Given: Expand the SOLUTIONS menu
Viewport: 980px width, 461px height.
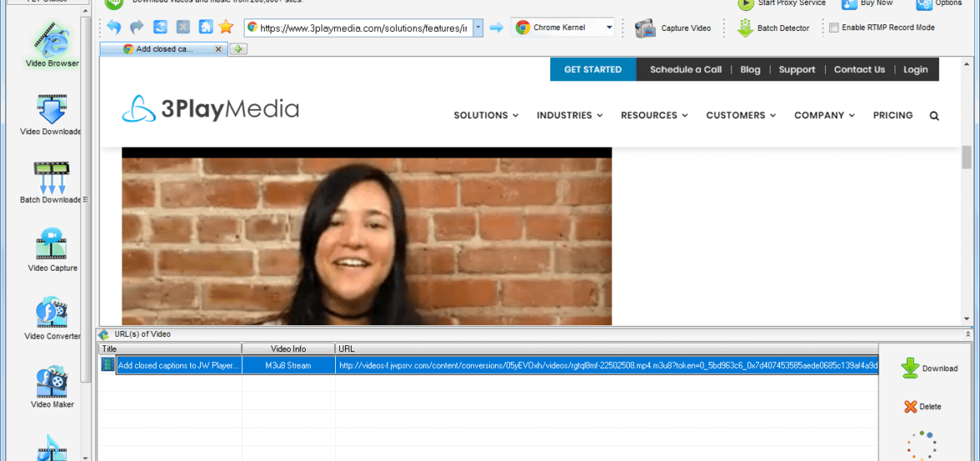Looking at the screenshot, I should point(487,115).
